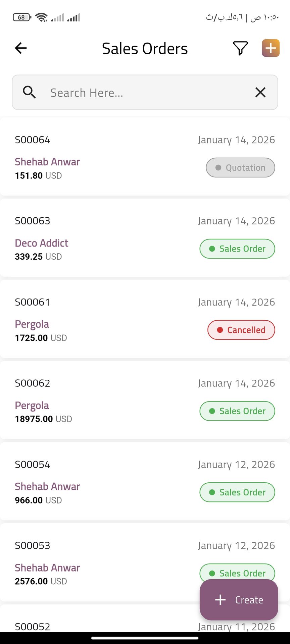Select order number S00054
Image resolution: width=290 pixels, height=644 pixels.
click(x=33, y=465)
